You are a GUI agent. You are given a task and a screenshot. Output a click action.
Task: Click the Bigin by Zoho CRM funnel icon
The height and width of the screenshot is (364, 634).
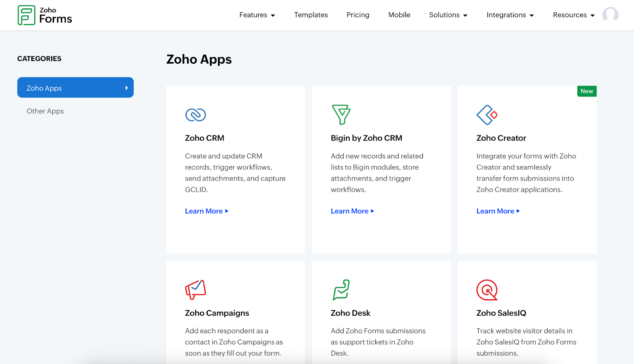point(341,114)
